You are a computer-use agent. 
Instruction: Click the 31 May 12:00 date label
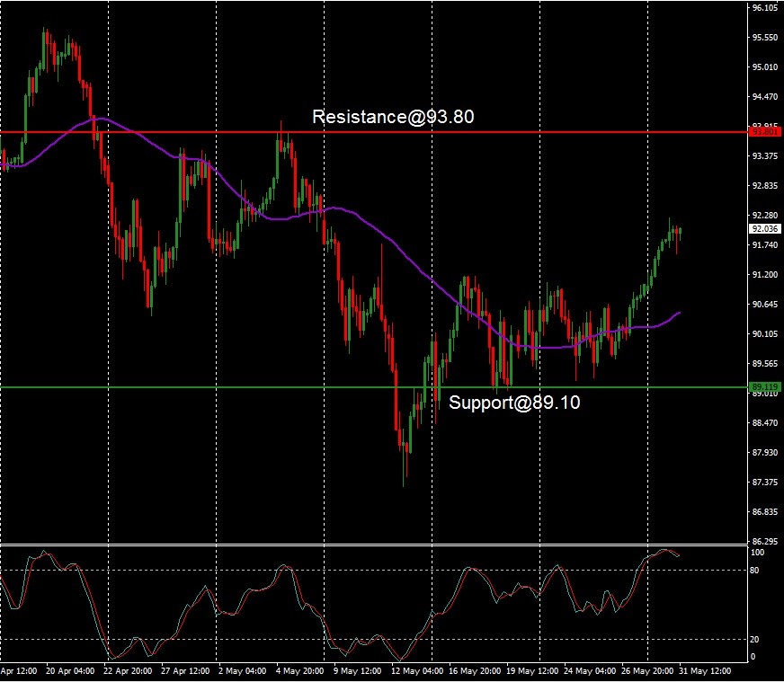tap(705, 671)
